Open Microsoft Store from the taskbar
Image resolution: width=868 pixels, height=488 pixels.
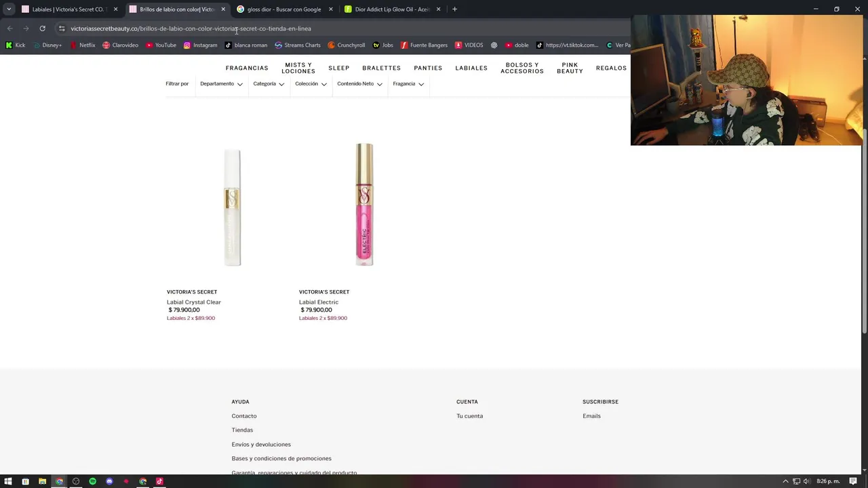26,481
